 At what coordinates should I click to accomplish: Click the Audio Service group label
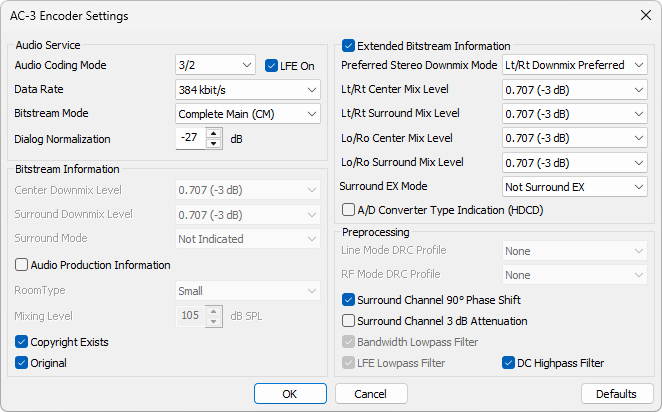pos(48,45)
